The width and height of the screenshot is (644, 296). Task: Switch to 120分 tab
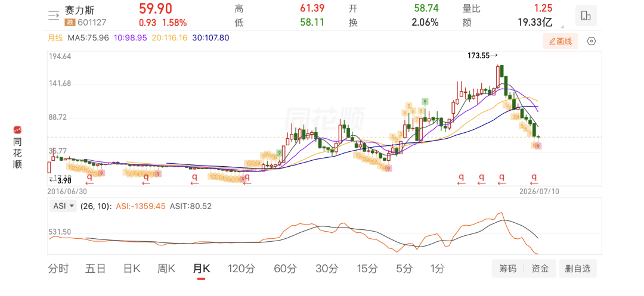(241, 269)
